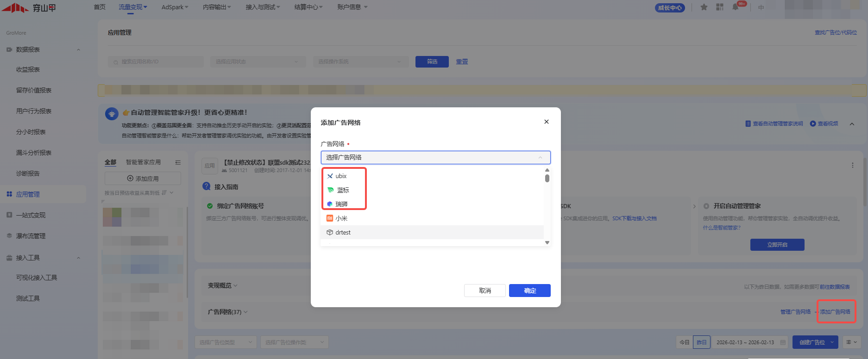Open the 选择广告位类型 dropdown

(226, 342)
